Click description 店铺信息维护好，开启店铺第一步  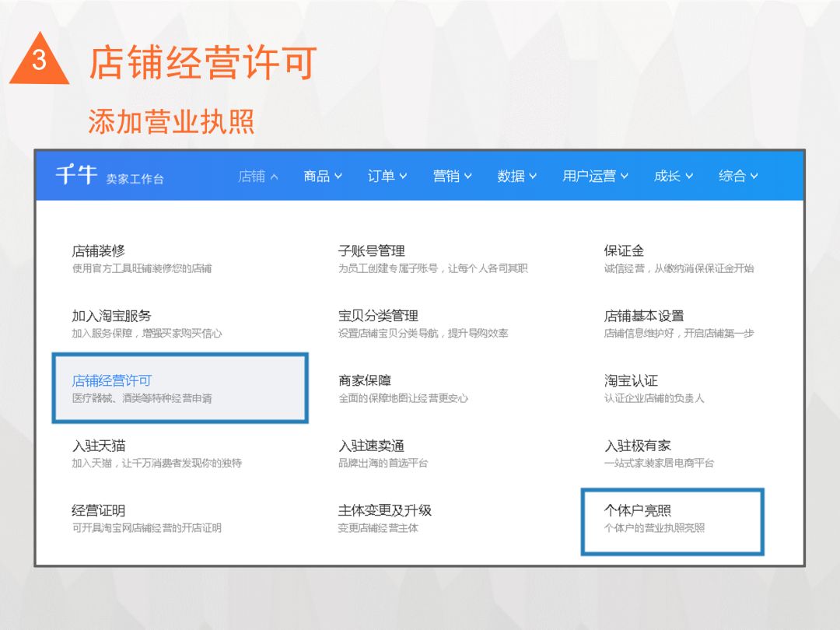coord(679,333)
